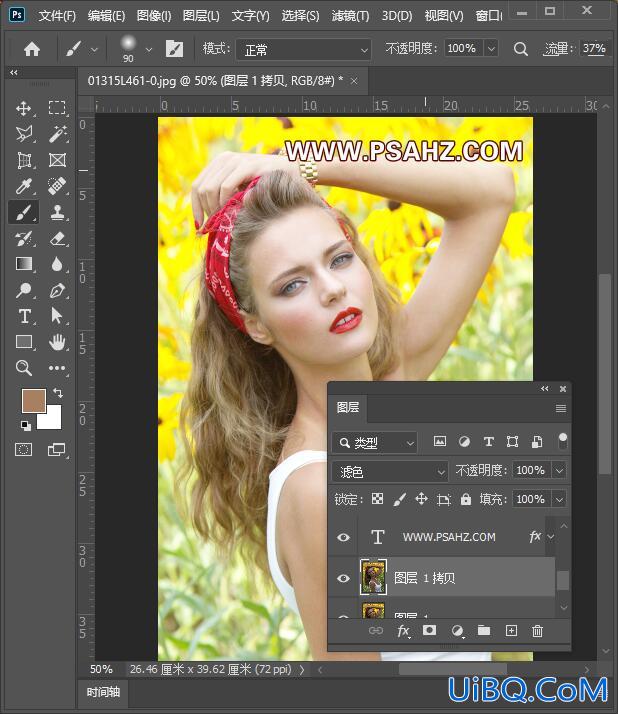Select the Move tool

click(x=23, y=108)
